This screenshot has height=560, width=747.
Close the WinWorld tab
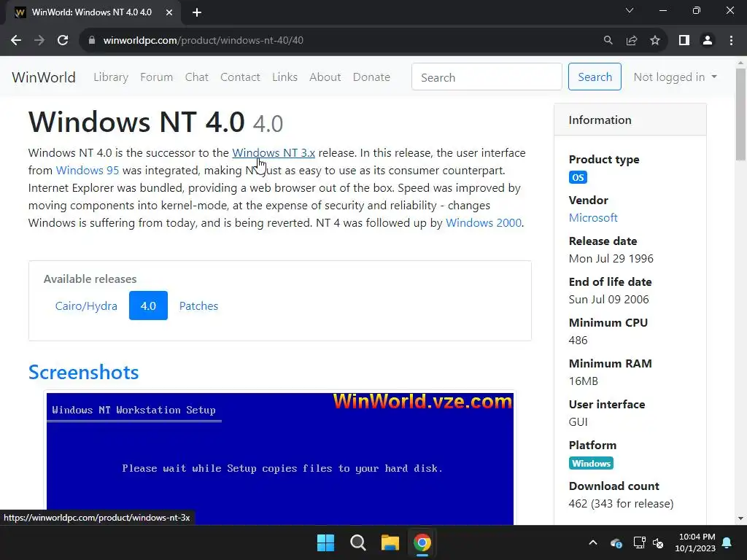point(169,12)
